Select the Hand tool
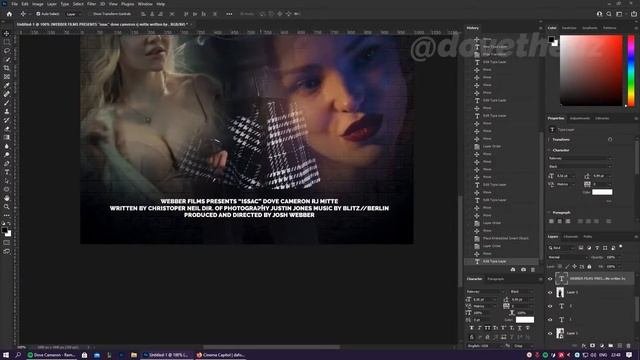Image resolution: width=640 pixels, height=360 pixels. 7,198
